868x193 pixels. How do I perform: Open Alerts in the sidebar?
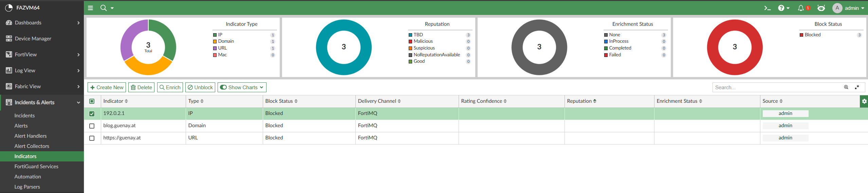[x=21, y=126]
